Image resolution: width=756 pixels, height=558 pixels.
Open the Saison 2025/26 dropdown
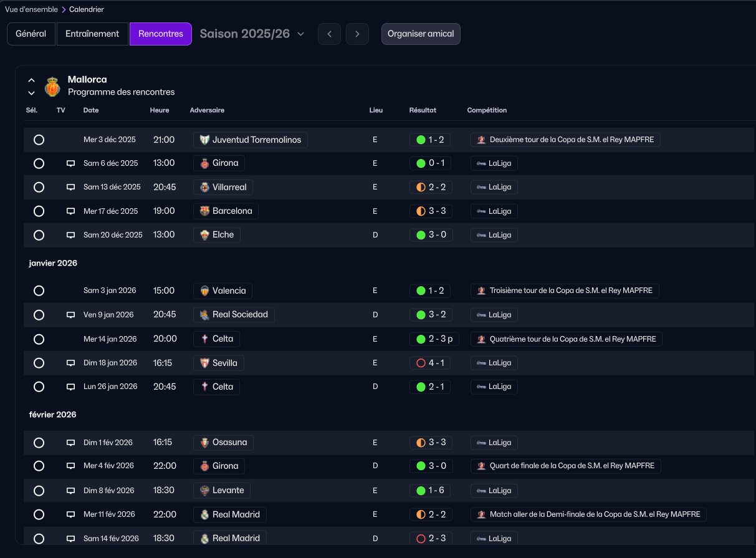coord(252,34)
